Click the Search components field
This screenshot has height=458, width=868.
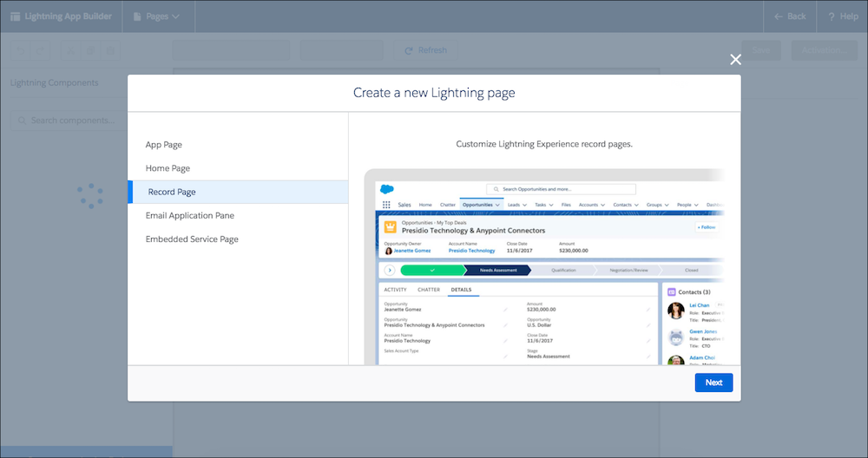69,121
